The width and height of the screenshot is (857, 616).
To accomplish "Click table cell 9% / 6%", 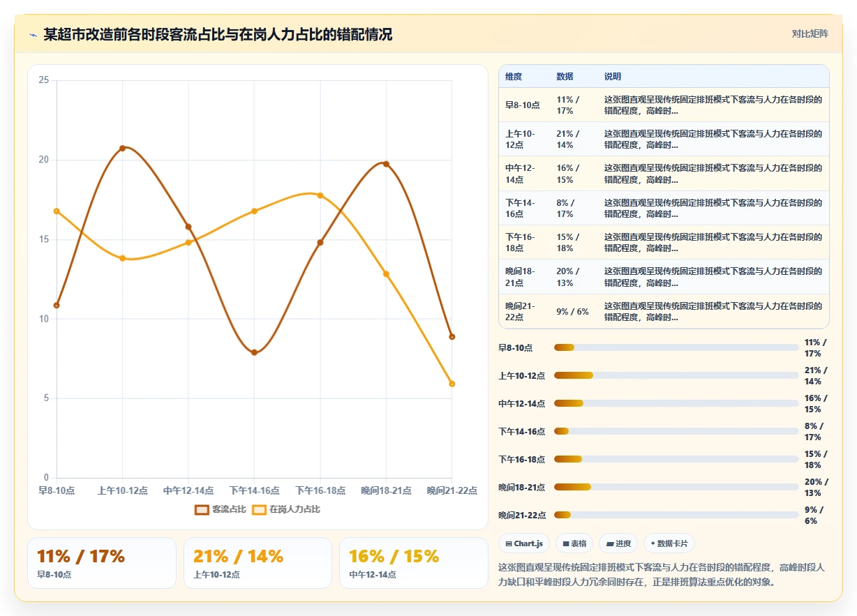I will 572,312.
